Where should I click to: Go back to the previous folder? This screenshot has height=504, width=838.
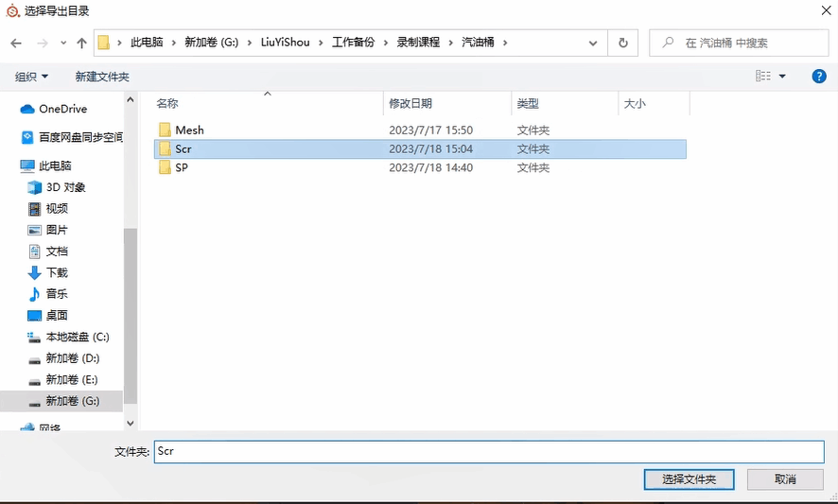16,43
